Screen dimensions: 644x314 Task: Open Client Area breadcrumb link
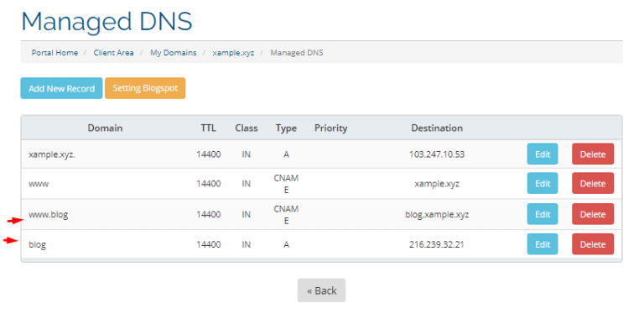pyautogui.click(x=113, y=53)
